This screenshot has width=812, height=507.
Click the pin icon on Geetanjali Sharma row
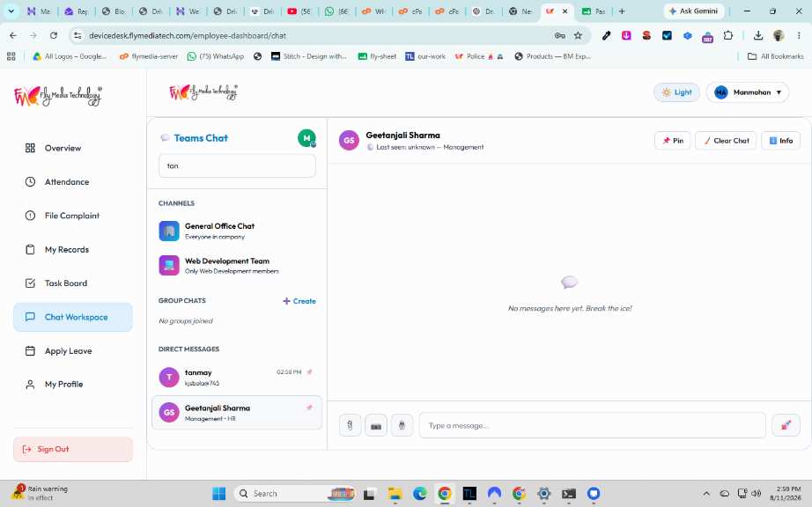(x=310, y=408)
